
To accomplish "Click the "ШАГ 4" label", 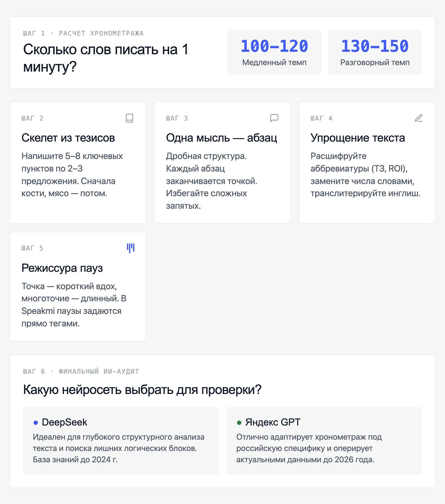I will [x=321, y=119].
